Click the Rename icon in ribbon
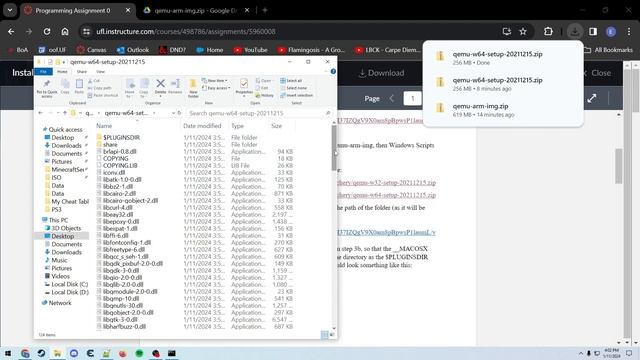 [176, 84]
